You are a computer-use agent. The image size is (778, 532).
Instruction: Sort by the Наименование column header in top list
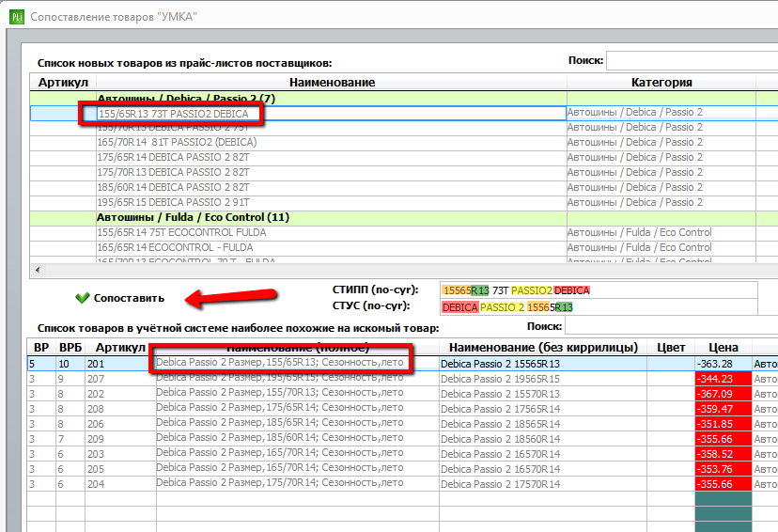click(x=332, y=83)
